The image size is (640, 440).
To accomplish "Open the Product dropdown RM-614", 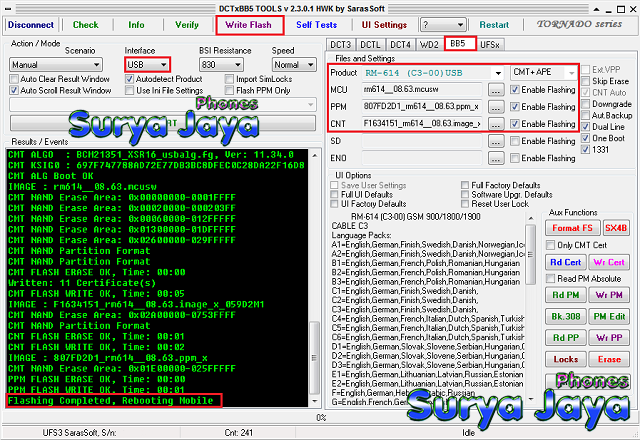I will tap(433, 73).
